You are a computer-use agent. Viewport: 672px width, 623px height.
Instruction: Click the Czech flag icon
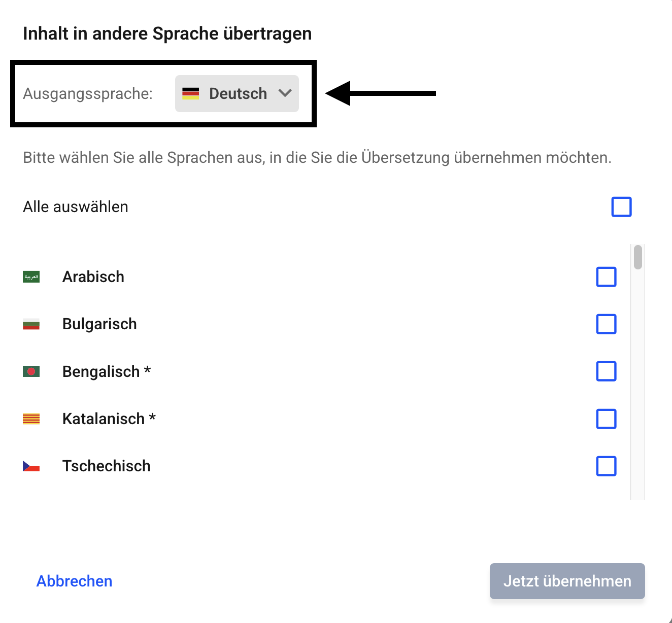31,466
